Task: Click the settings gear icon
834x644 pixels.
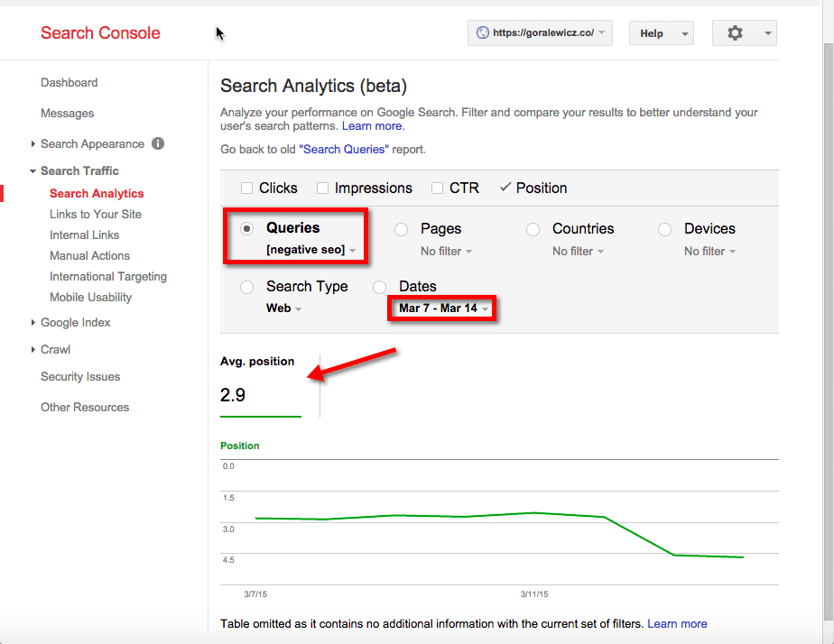Action: tap(735, 33)
